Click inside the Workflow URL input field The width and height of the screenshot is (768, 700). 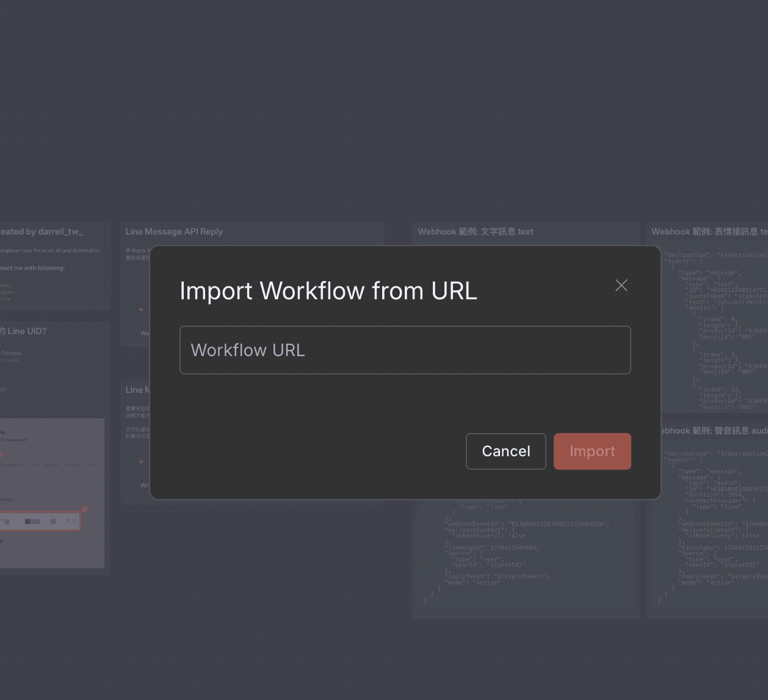[x=405, y=349]
